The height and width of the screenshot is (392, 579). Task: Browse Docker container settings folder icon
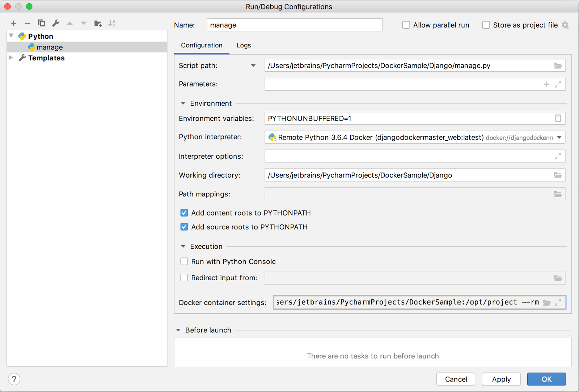[546, 302]
